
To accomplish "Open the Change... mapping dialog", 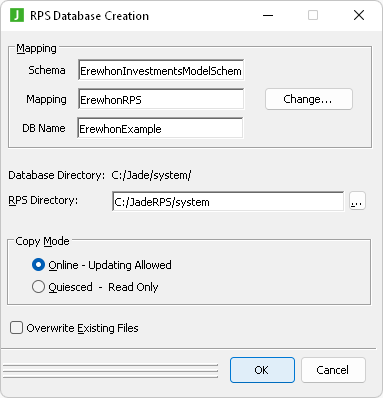I will (309, 99).
